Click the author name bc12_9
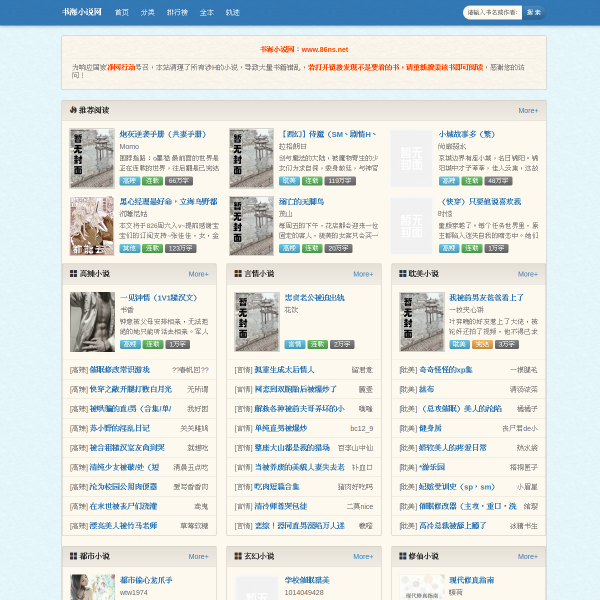Screen dimensions: 600x600 coord(362,429)
